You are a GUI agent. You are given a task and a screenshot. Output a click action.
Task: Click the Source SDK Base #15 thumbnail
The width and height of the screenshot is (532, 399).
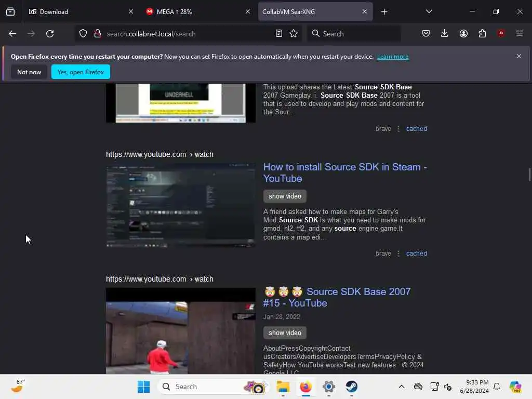pyautogui.click(x=180, y=331)
